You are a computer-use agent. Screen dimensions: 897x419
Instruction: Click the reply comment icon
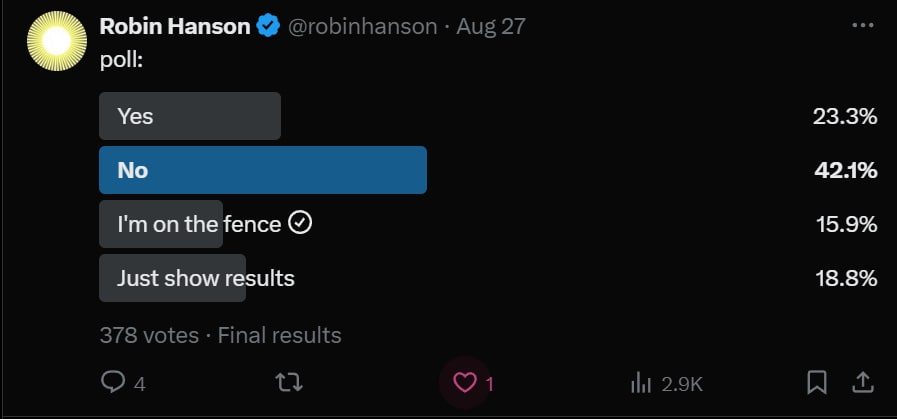(x=115, y=382)
